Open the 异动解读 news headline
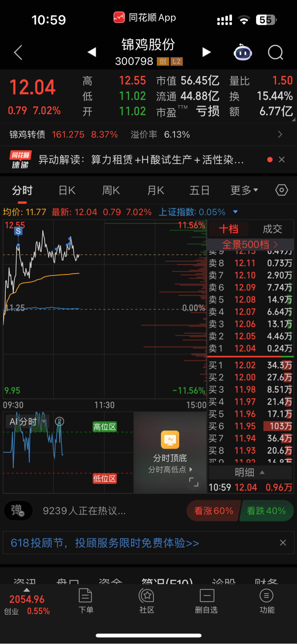 pos(141,160)
